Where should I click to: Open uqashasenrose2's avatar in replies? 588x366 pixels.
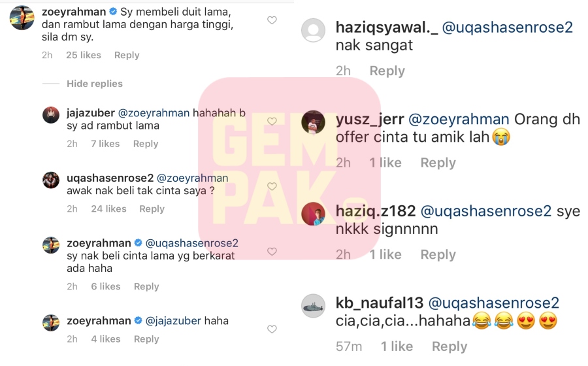51,180
